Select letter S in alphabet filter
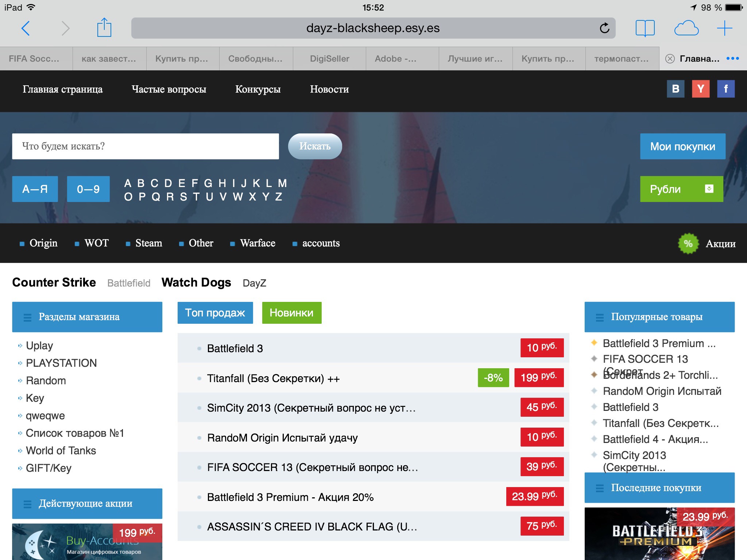This screenshot has width=747, height=560. pyautogui.click(x=183, y=197)
